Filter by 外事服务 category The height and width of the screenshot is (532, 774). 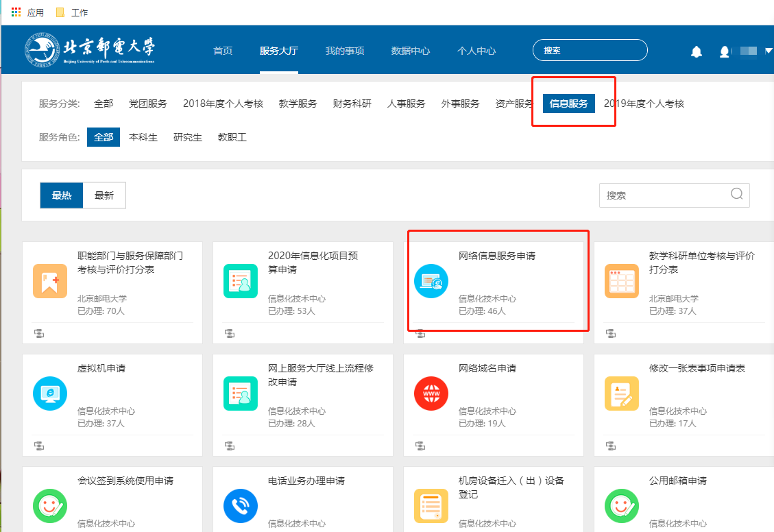pos(461,104)
